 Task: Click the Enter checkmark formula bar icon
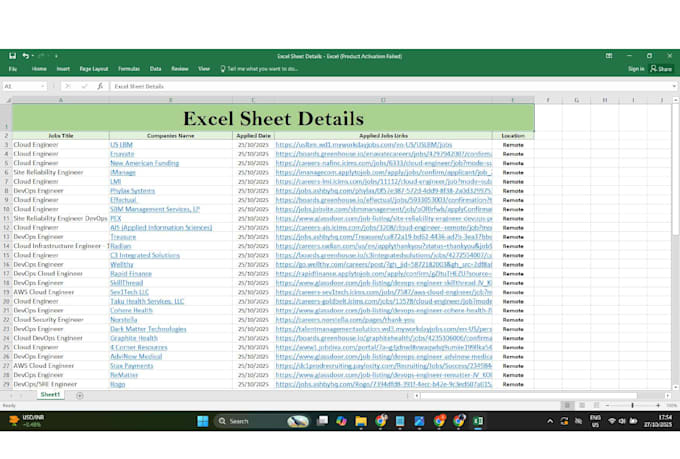(84, 86)
